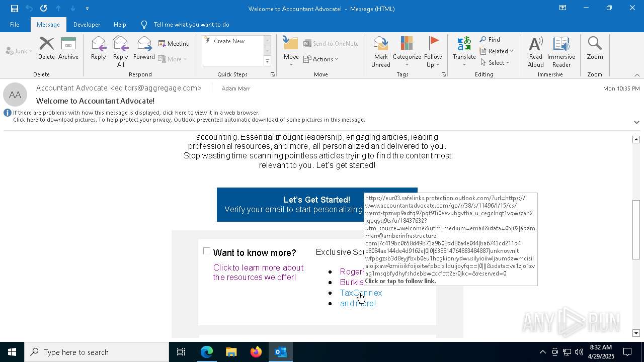Viewport: 644px width, 362px height.
Task: Open Task View on taskbar
Action: 181,352
